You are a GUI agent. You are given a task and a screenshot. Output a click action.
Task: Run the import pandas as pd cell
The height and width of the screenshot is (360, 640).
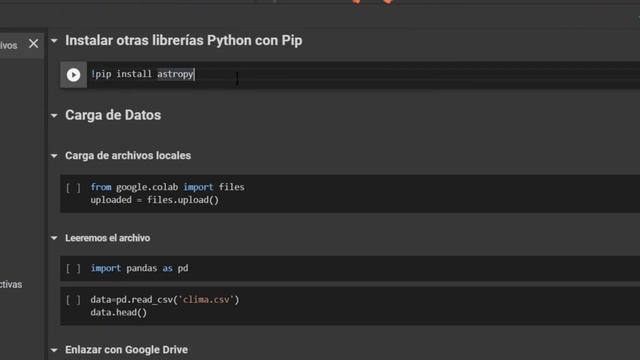coord(73,269)
